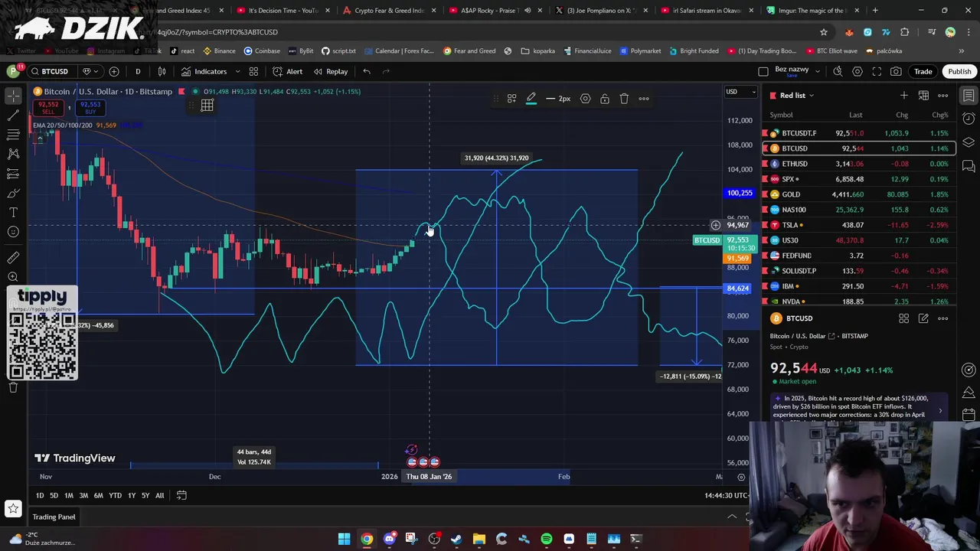Viewport: 980px width, 551px height.
Task: Open price scale settings gear at bottom right
Action: (x=741, y=477)
